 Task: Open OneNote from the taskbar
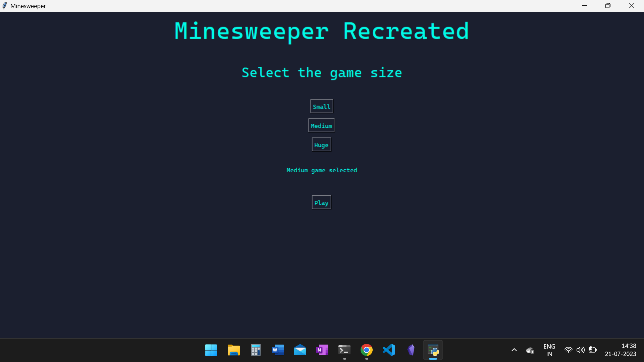(x=322, y=350)
